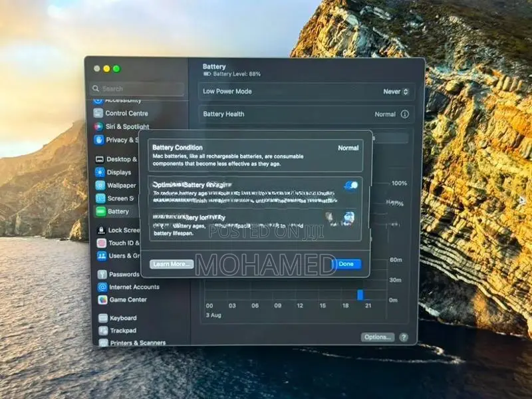Viewport: 532px width, 399px height.
Task: Click the Trackpad sidebar icon
Action: [104, 331]
